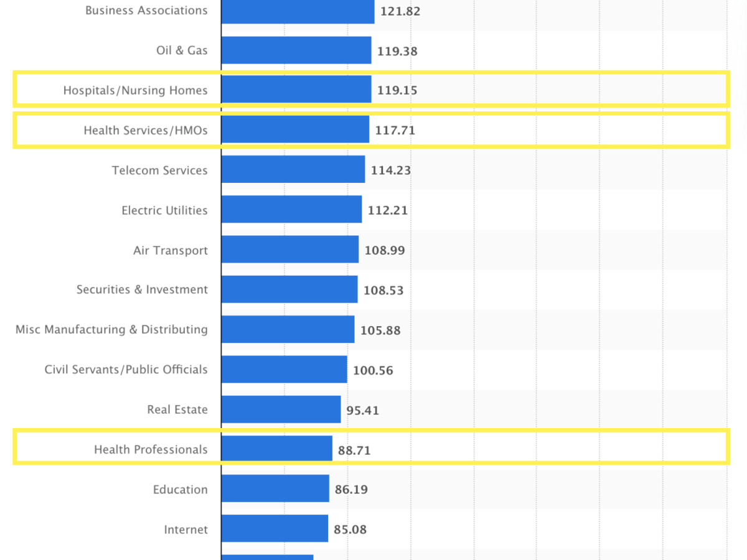Click the Misc Manufacturing & Distributing bar
The image size is (747, 560).
pyautogui.click(x=288, y=329)
